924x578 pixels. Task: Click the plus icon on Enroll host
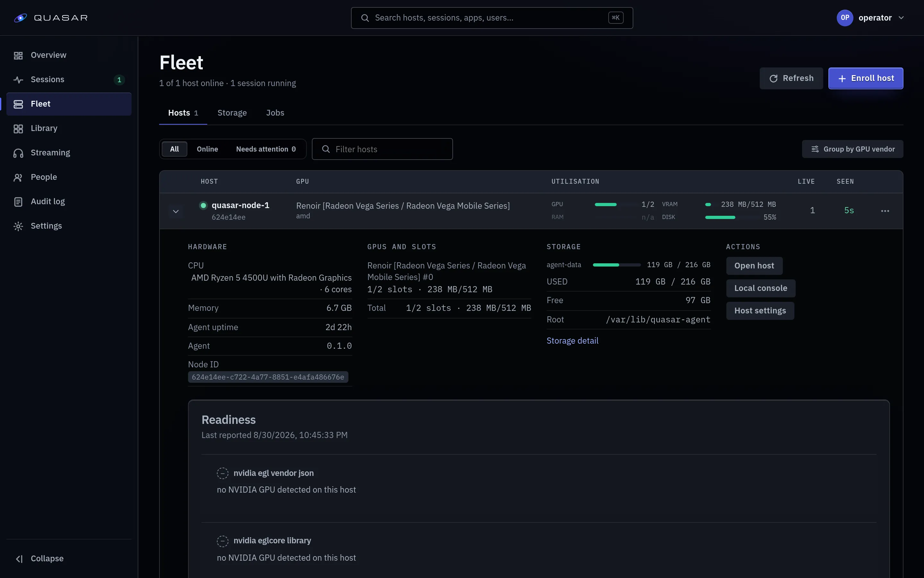click(x=842, y=78)
